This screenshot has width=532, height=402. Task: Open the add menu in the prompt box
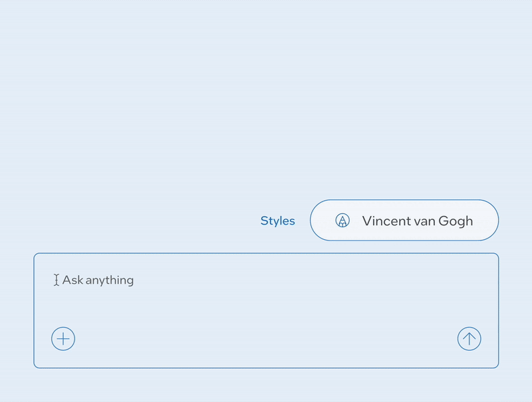[63, 339]
